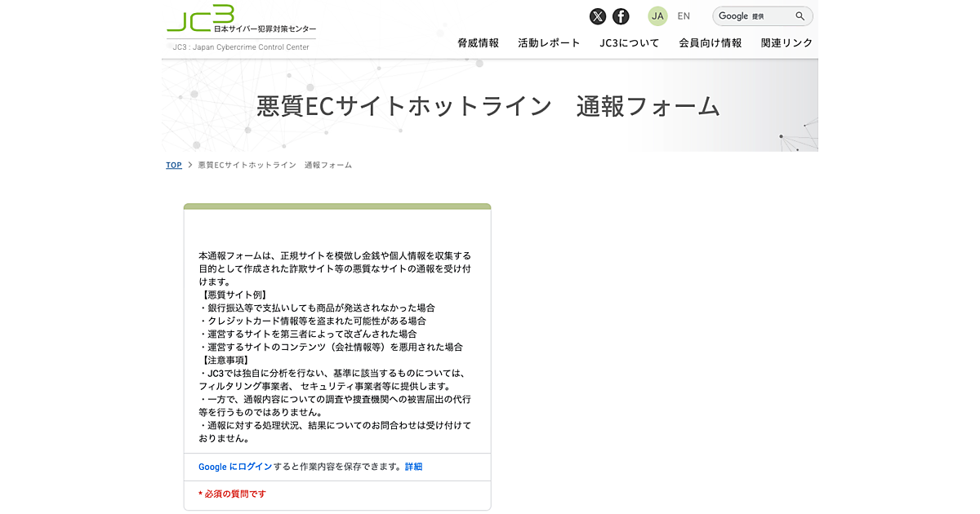Switch site language to EN
The width and height of the screenshot is (980, 514).
(684, 16)
